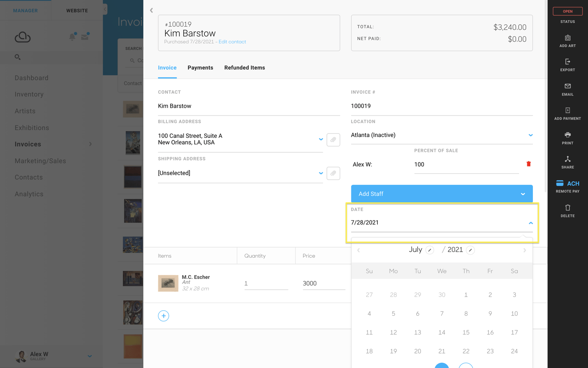Click the Edit contact link

(232, 42)
